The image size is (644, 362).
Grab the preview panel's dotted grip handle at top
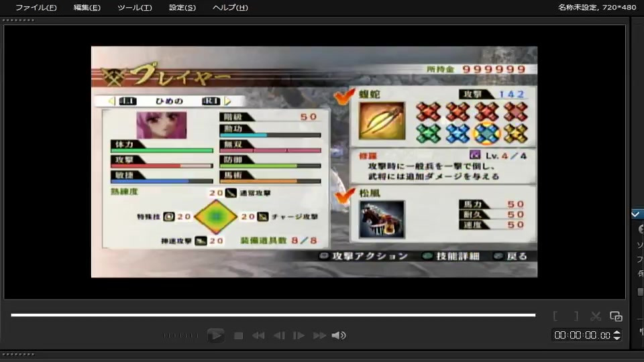pos(18,20)
